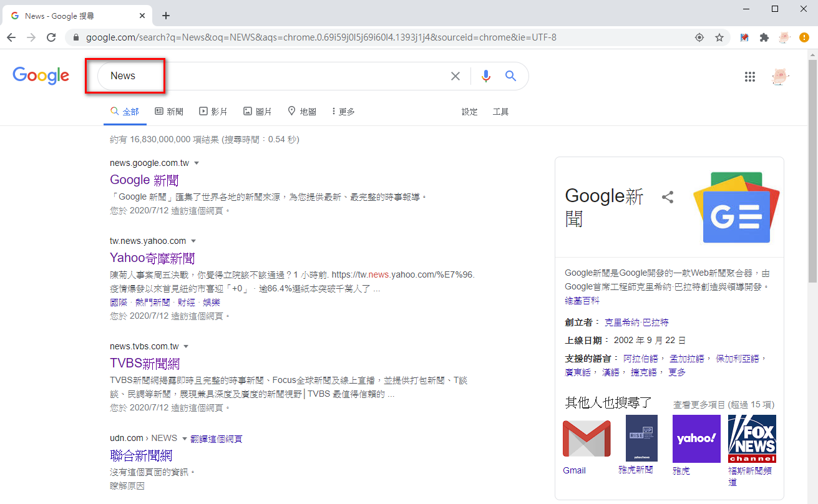Close the News Google search tab
This screenshot has height=504, width=818.
pyautogui.click(x=143, y=16)
